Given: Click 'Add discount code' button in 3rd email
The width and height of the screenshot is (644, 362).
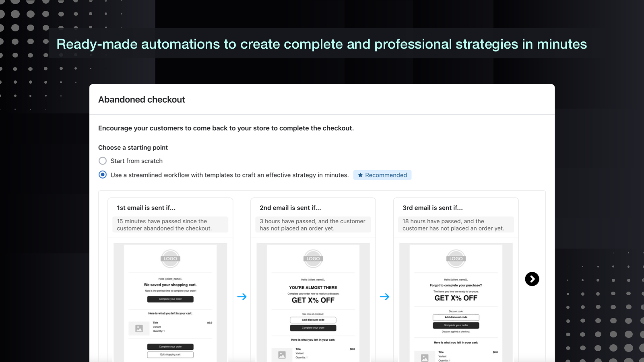Looking at the screenshot, I should coord(456,317).
